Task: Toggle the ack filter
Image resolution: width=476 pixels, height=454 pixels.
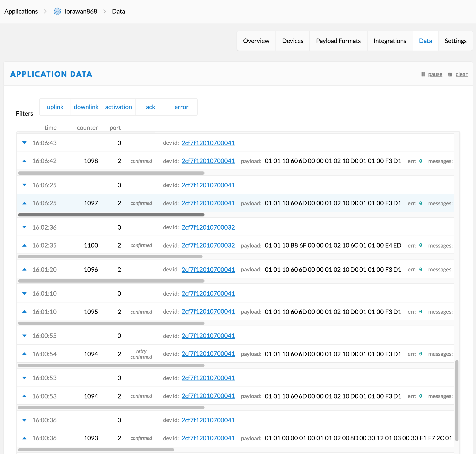Action: point(150,107)
